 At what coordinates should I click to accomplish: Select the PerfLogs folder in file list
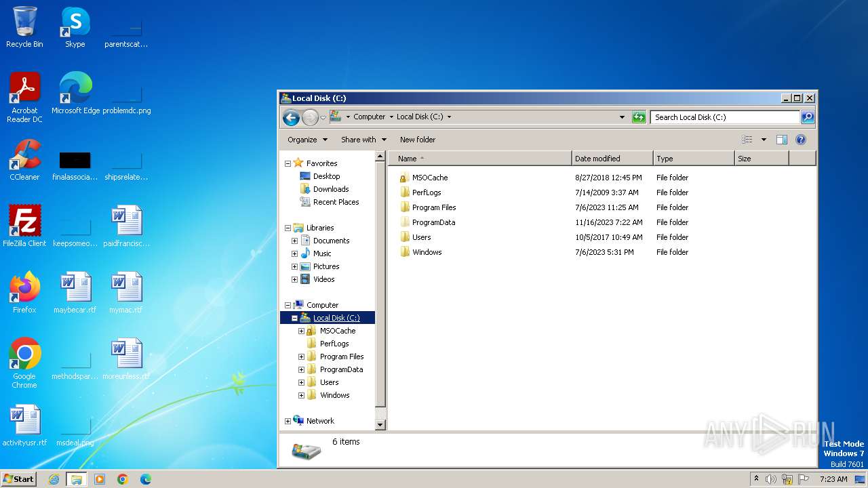point(427,192)
